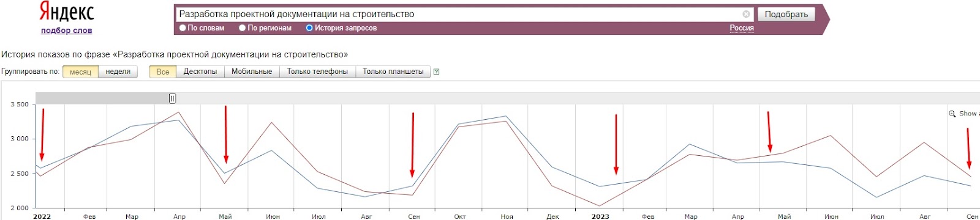Viewport: 980px width, 220px height.
Task: Switch to the Только планшеты tab
Action: click(393, 71)
